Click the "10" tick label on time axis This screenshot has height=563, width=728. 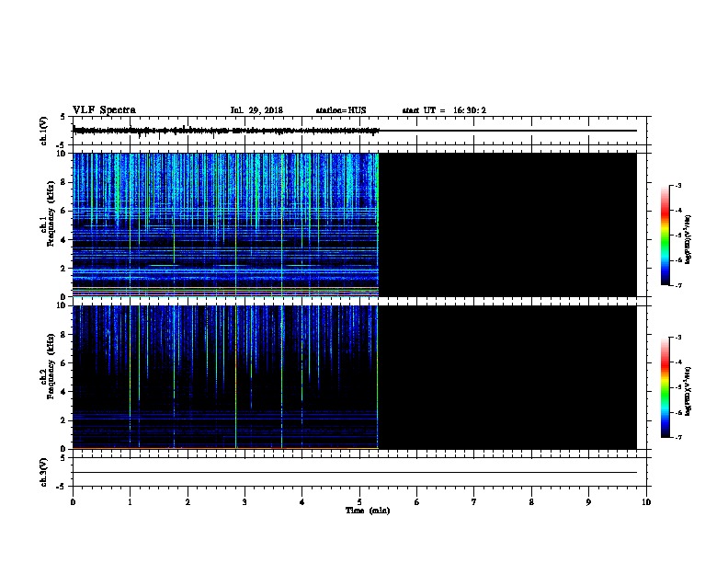[x=646, y=502]
